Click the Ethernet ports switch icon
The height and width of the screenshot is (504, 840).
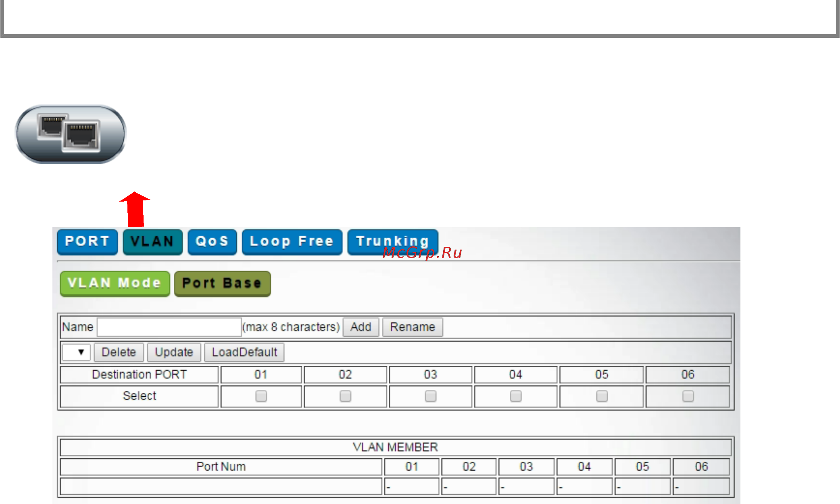point(71,134)
